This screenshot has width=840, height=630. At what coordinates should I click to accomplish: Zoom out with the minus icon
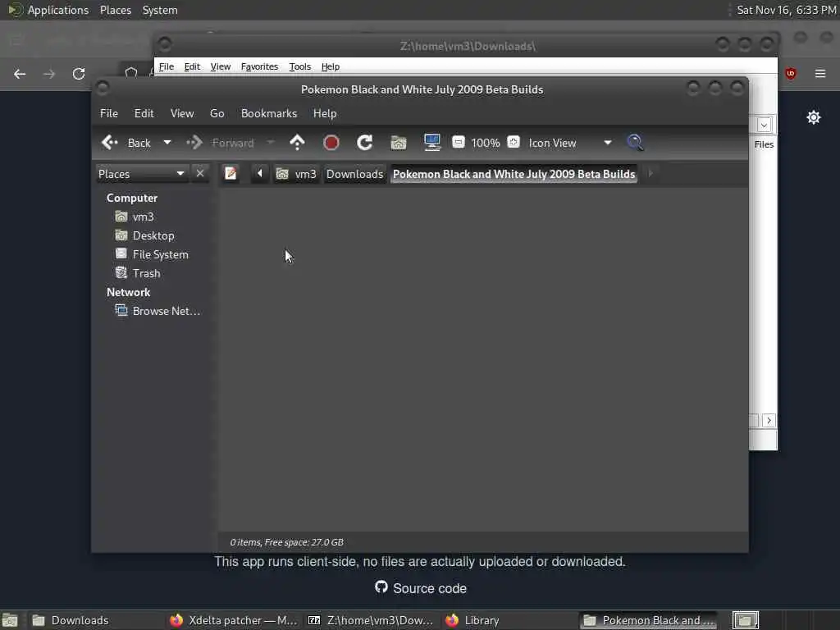point(458,142)
